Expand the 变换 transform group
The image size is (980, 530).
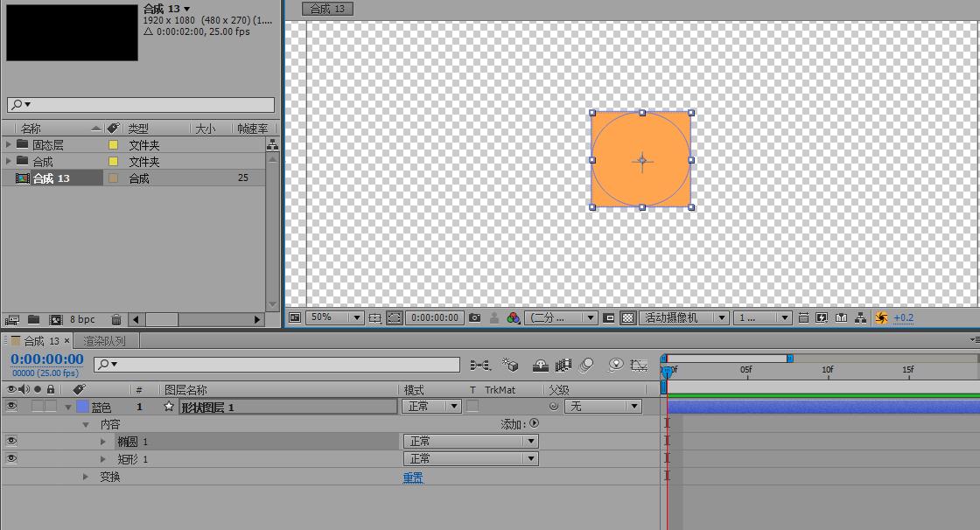pyautogui.click(x=86, y=477)
